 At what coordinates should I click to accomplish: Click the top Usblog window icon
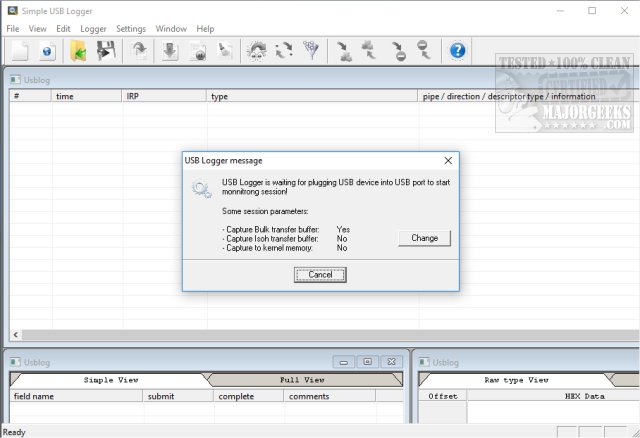[15, 79]
